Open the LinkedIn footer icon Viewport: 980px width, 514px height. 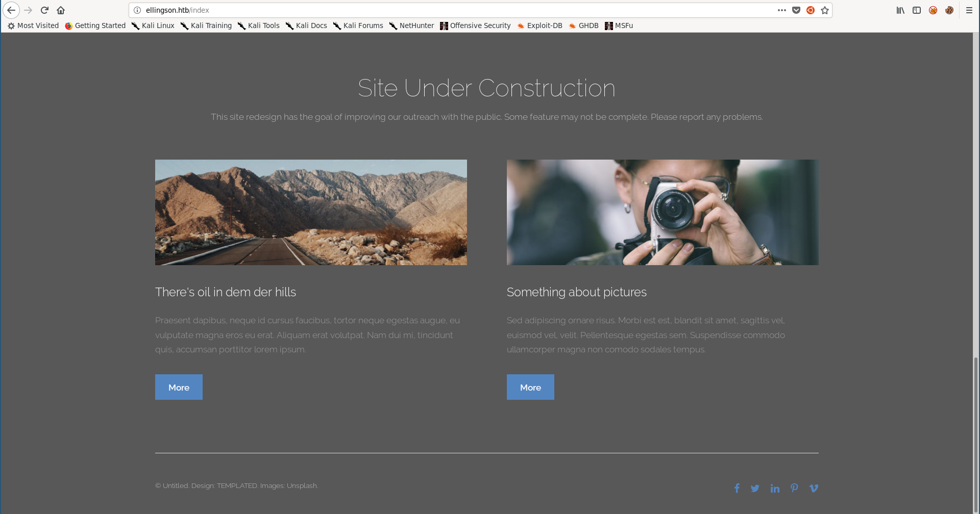tap(775, 488)
